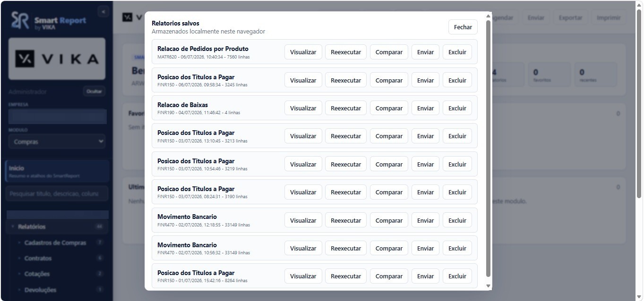The width and height of the screenshot is (644, 301).
Task: Visualizar the FINR150 report with 3213 linhas
Action: pos(303,136)
